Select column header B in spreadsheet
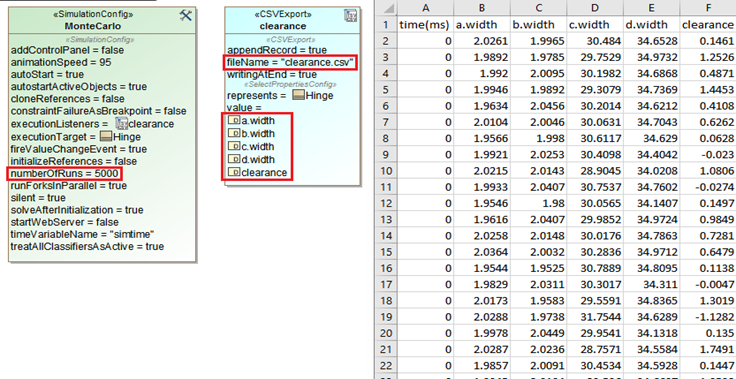The image size is (736, 379). coord(482,8)
